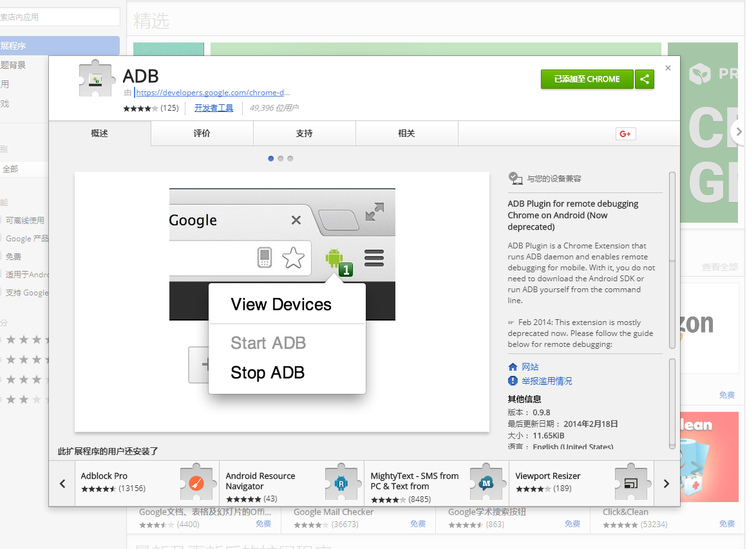Click the 与您的设备兼容 text
Image resolution: width=756 pixels, height=549 pixels.
tap(554, 179)
